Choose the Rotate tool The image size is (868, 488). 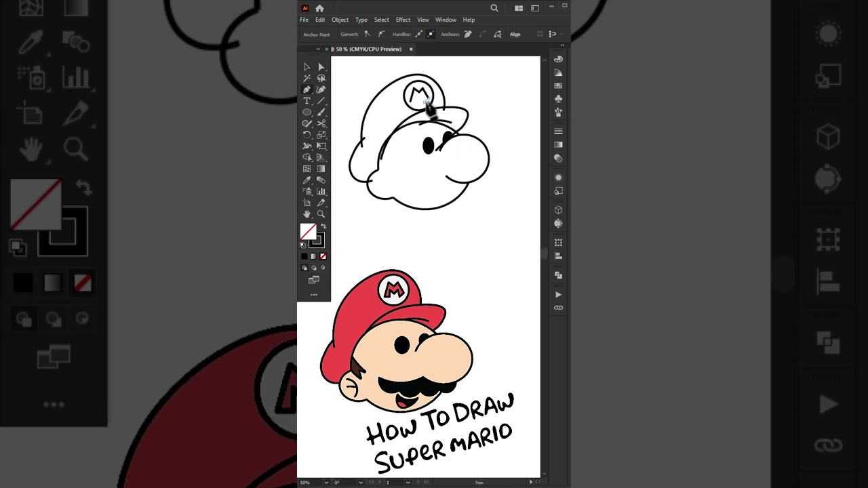click(x=307, y=135)
